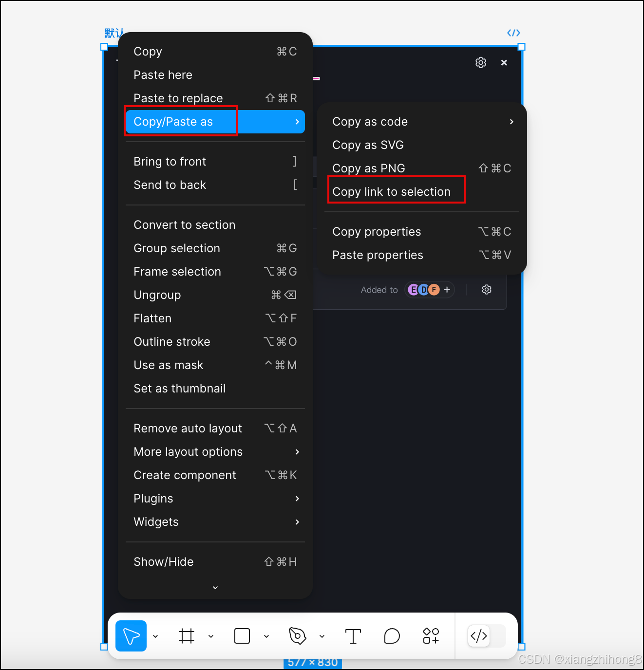Close the panel with X button
The height and width of the screenshot is (670, 644).
(x=504, y=63)
